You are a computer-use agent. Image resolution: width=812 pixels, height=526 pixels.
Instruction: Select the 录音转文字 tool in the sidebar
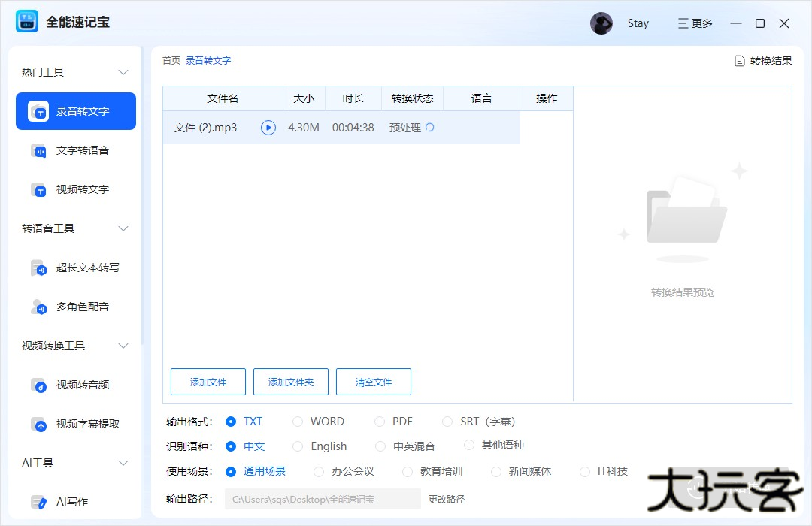75,111
